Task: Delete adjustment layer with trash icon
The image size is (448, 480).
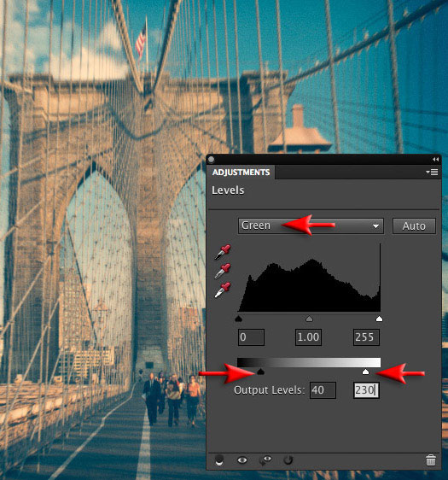Action: point(431,460)
